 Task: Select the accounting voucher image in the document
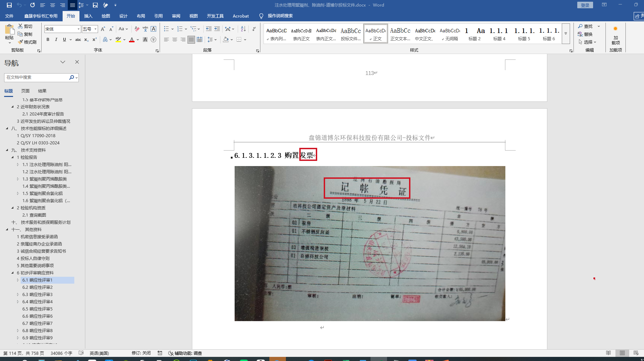(x=370, y=243)
